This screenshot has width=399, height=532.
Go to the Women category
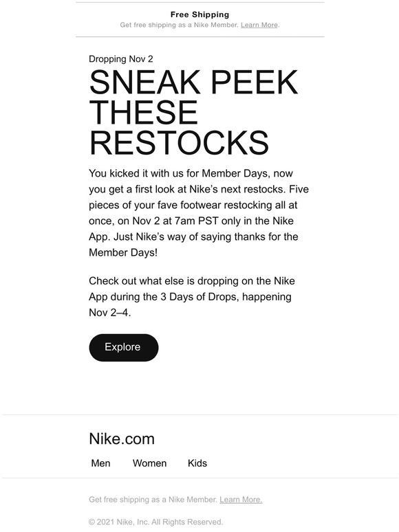(149, 463)
